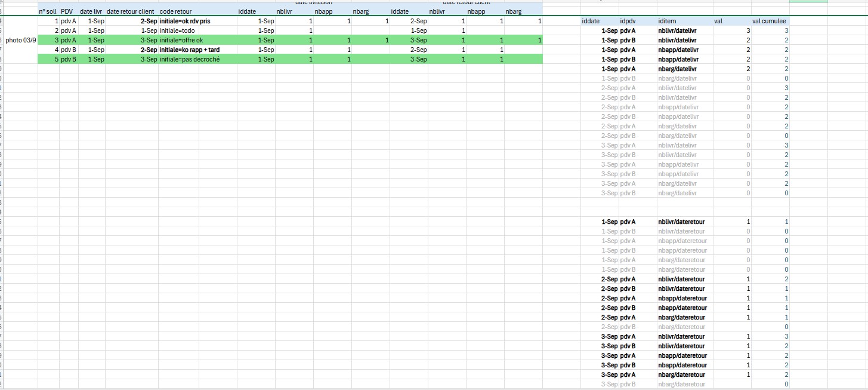Select 'nbarg/datelivr' in the 3-Sep pdv A row
This screenshot has width=868, height=390.
pos(678,183)
